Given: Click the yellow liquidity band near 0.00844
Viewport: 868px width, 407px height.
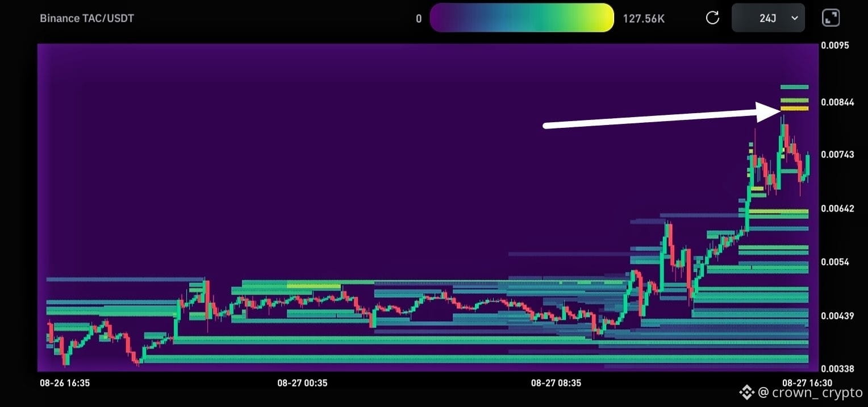Looking at the screenshot, I should pos(794,108).
